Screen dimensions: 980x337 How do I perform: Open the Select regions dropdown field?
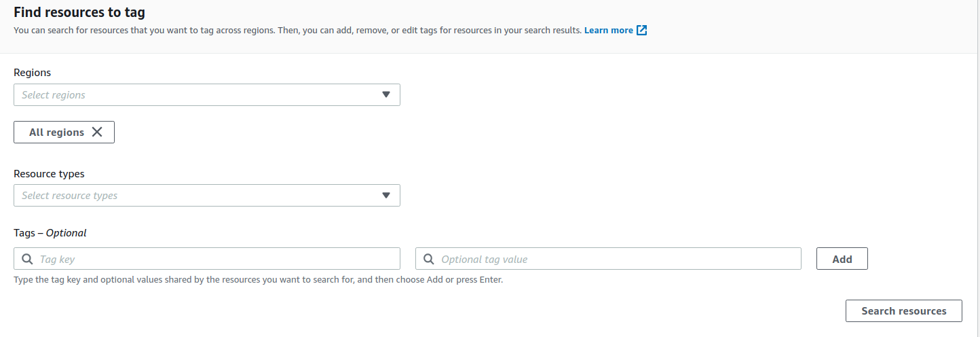[207, 95]
